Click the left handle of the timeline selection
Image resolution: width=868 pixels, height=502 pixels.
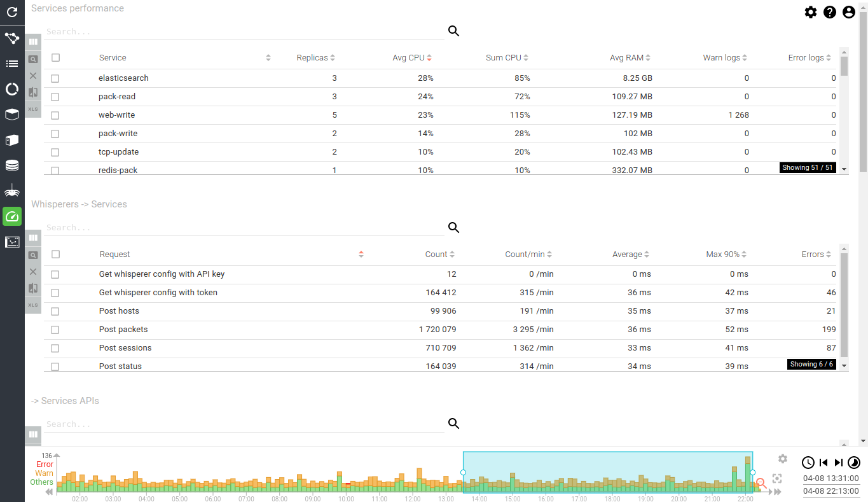pos(463,473)
